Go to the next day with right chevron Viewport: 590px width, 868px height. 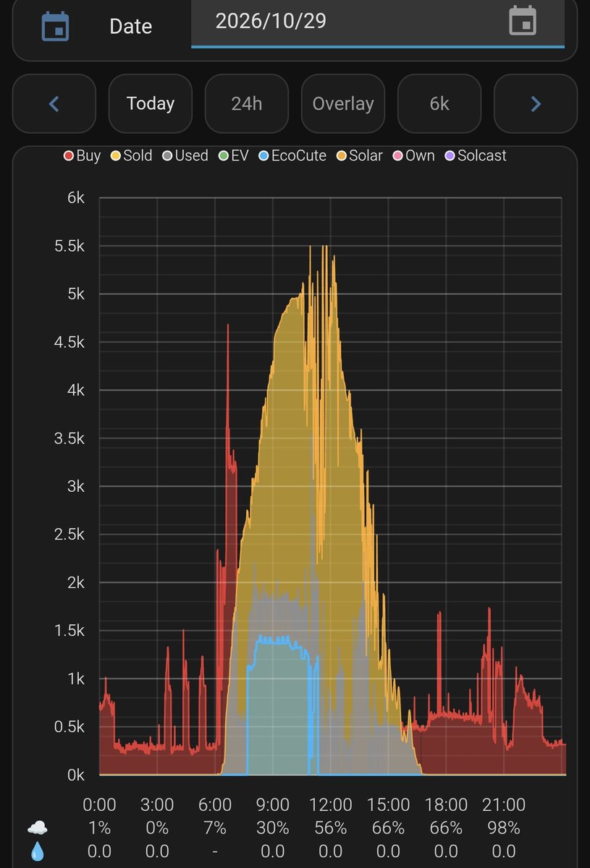[536, 104]
